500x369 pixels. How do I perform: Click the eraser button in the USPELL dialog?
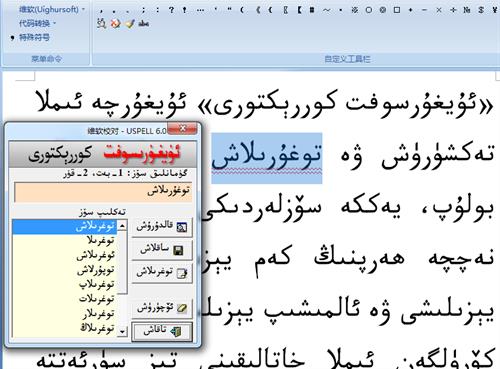(x=162, y=308)
